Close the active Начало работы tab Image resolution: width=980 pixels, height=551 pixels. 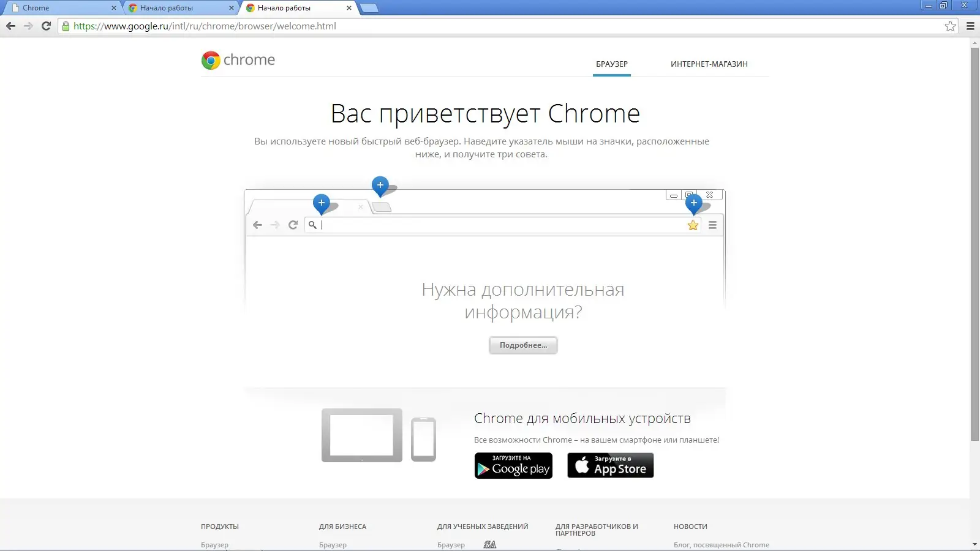pos(349,8)
